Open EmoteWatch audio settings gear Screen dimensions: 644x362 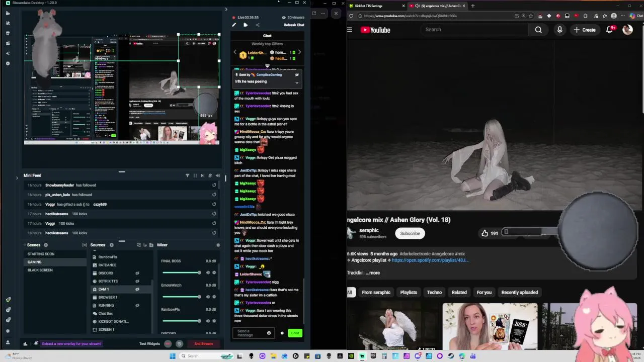214,297
